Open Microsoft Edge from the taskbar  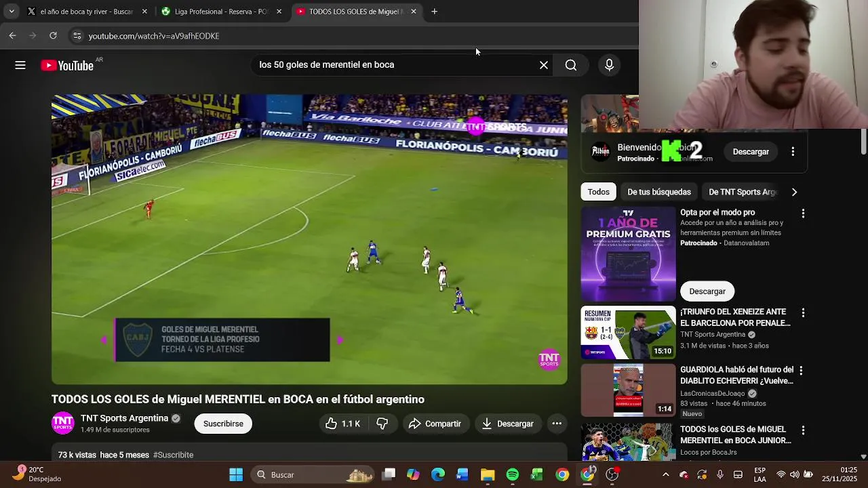coord(438,474)
